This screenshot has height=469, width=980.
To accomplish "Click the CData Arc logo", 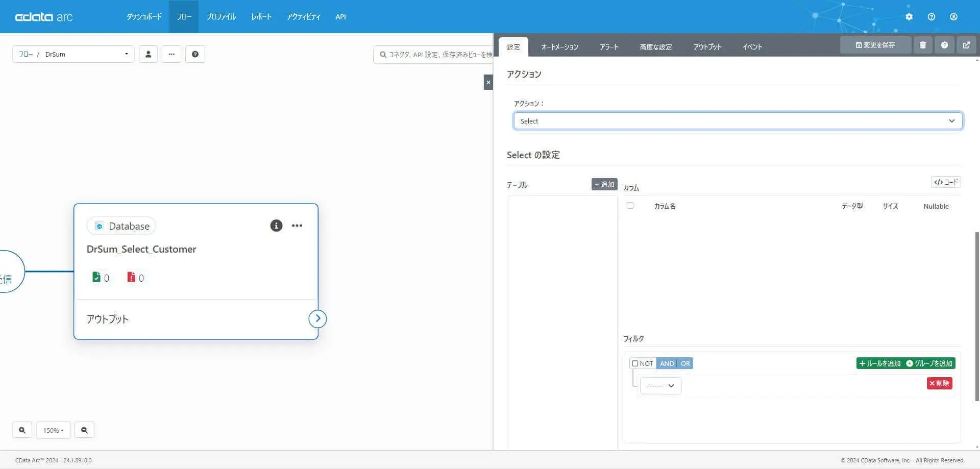I will [44, 17].
